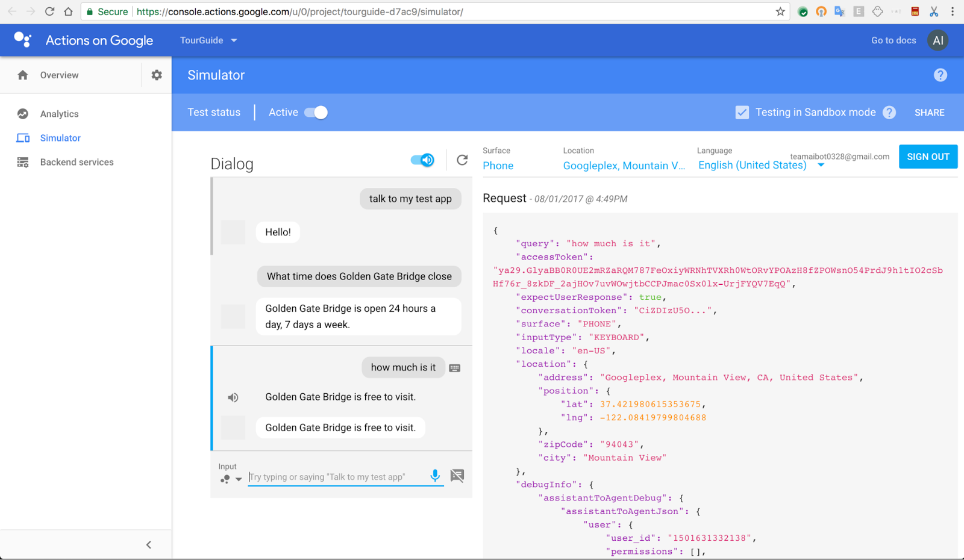Click the scissors extension icon
The height and width of the screenshot is (560, 964).
tap(934, 11)
